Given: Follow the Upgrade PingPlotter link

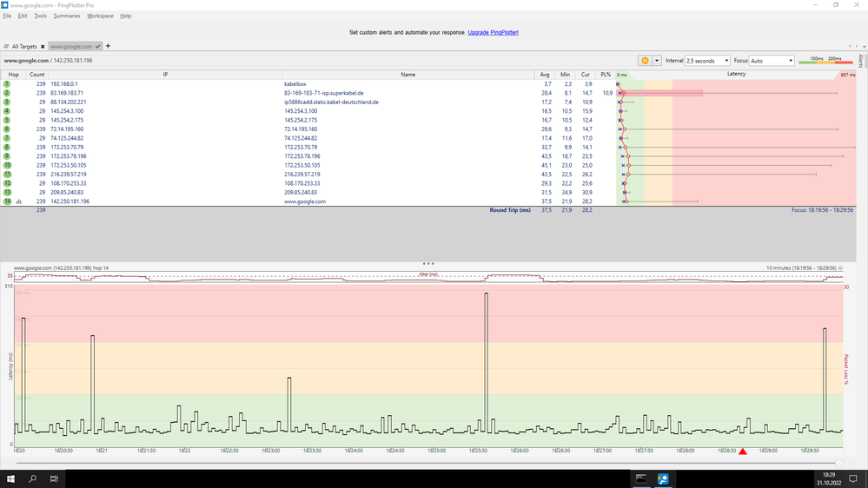Looking at the screenshot, I should (494, 33).
